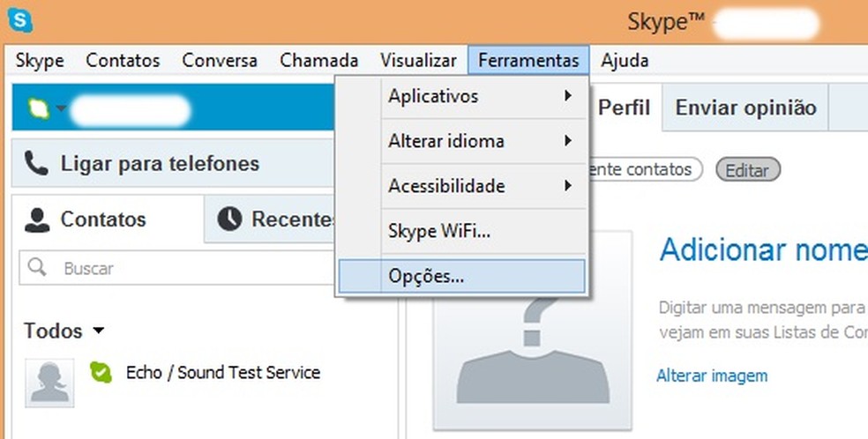The image size is (868, 439).
Task: Click Echo / Sound Test Service status icon
Action: point(101,373)
